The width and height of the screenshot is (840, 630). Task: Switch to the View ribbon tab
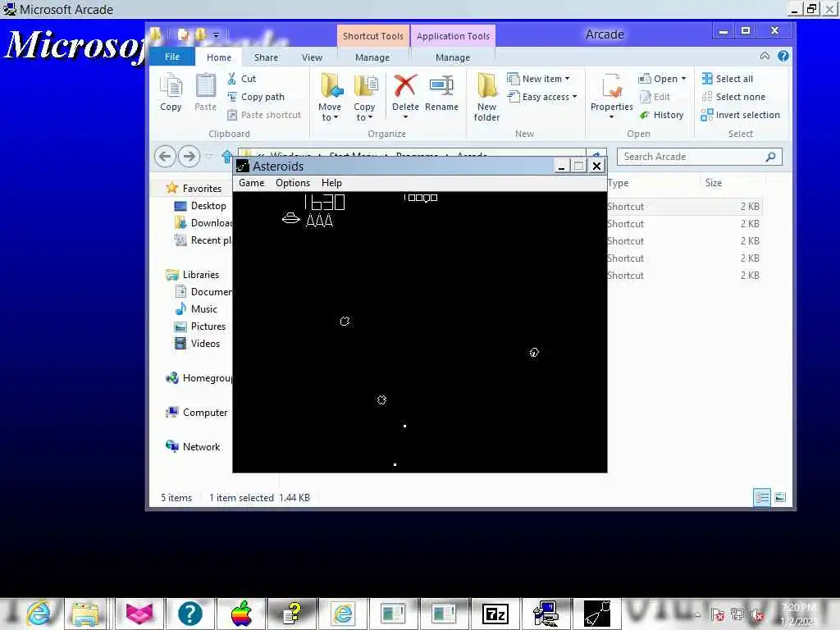(312, 57)
